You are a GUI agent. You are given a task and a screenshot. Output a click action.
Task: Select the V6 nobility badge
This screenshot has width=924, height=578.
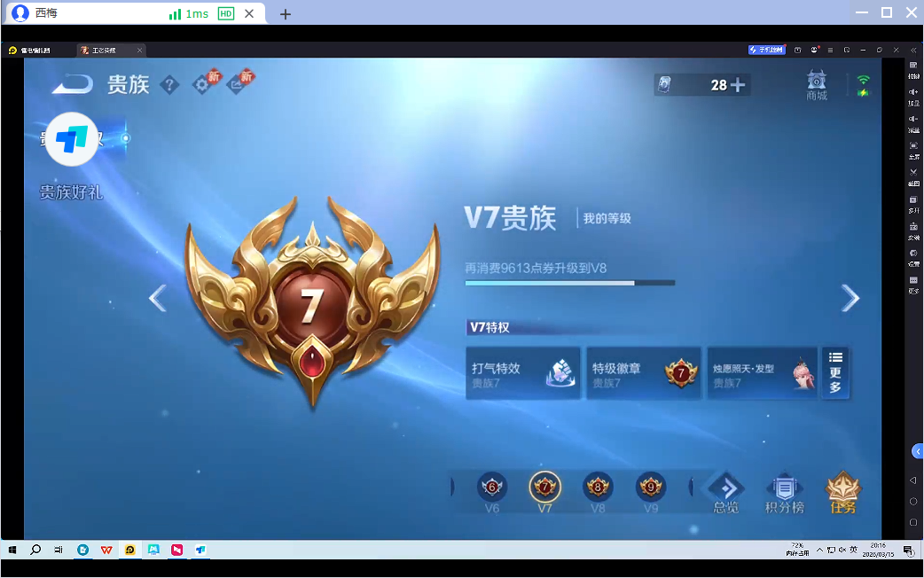(x=492, y=487)
